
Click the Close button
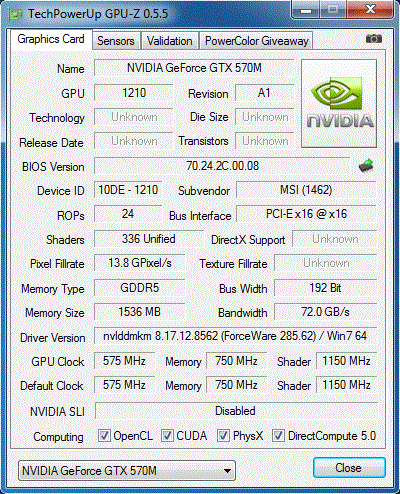click(349, 468)
